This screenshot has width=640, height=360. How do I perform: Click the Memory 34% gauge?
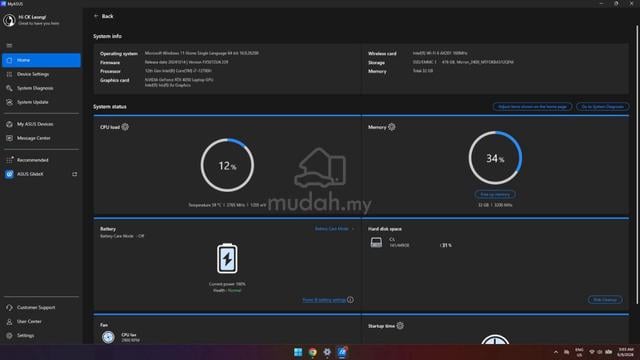pos(495,158)
